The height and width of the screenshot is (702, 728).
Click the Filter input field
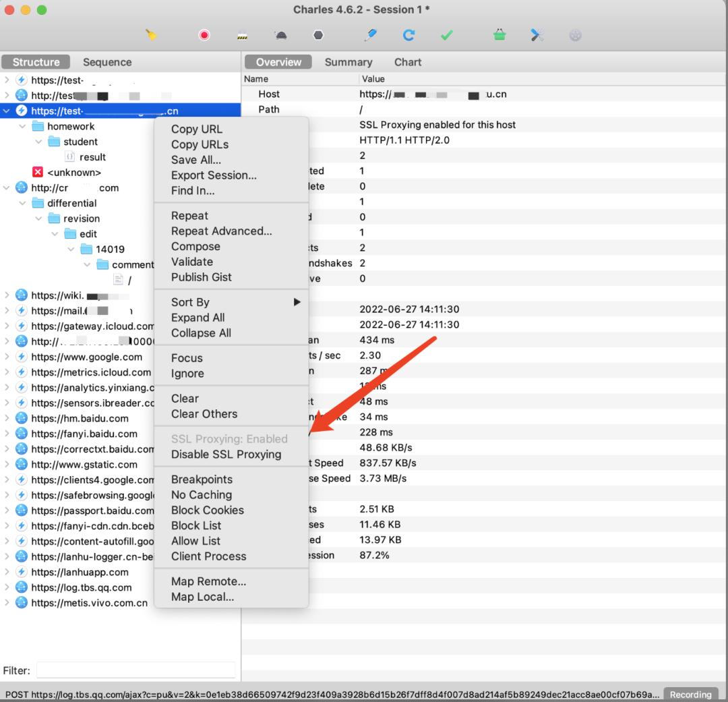coord(136,670)
